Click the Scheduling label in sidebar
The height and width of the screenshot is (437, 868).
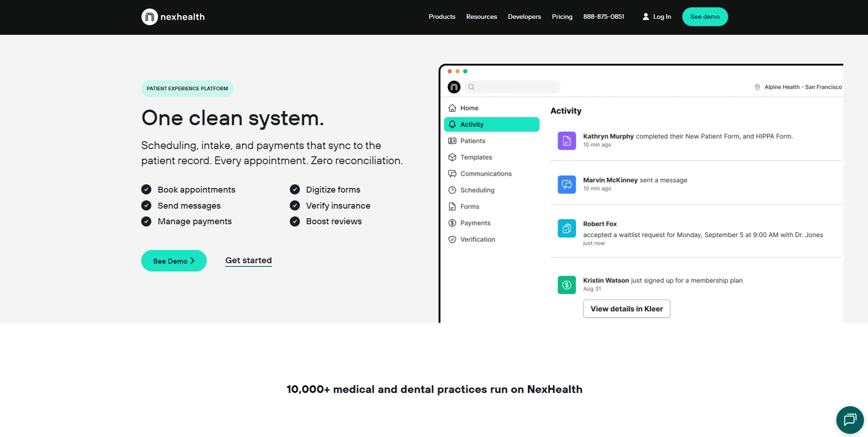click(x=477, y=190)
